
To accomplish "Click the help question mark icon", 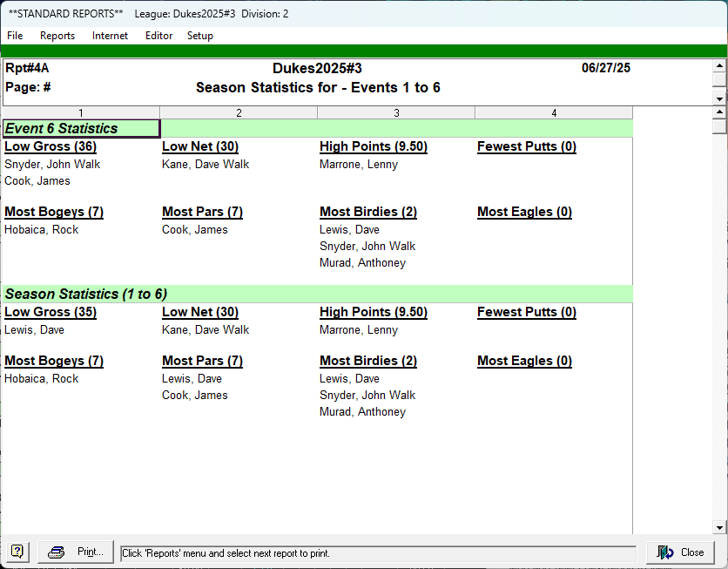I will point(17,552).
